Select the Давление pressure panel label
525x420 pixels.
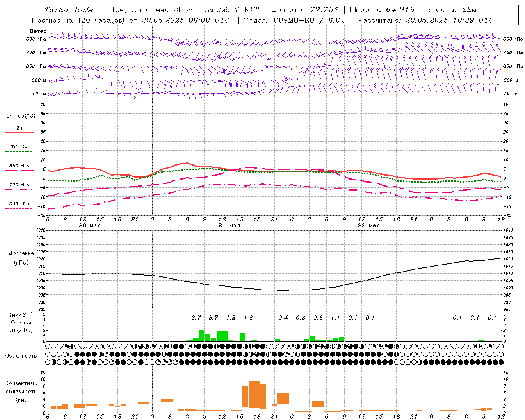(x=21, y=253)
